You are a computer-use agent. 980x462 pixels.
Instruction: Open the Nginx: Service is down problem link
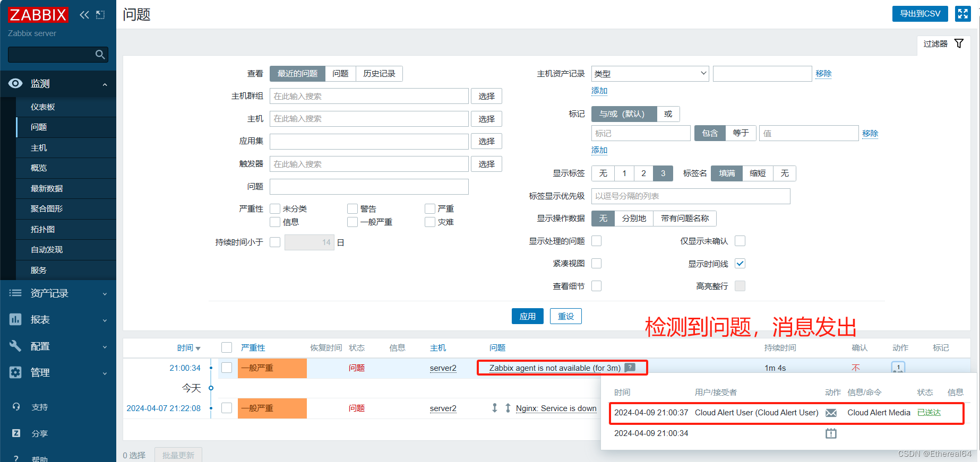click(556, 408)
